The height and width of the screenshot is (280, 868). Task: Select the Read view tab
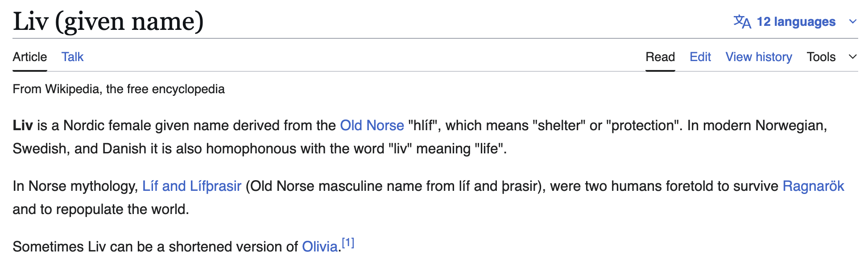[x=660, y=57]
